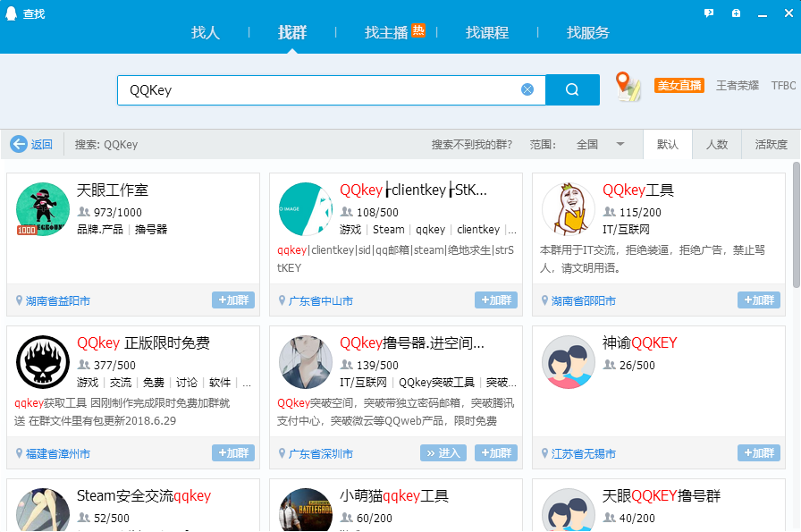Open the 搜索不到我的群? link
The height and width of the screenshot is (532, 801).
pyautogui.click(x=471, y=145)
